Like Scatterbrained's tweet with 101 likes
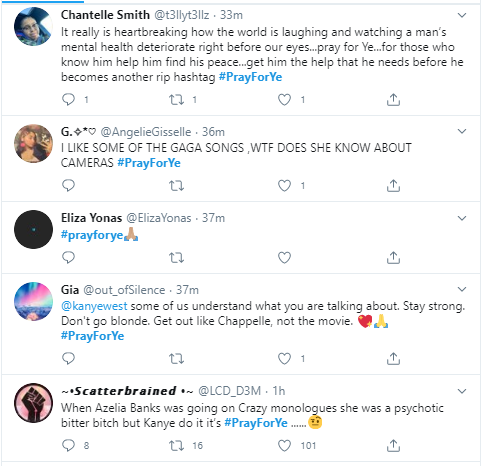 (x=284, y=445)
